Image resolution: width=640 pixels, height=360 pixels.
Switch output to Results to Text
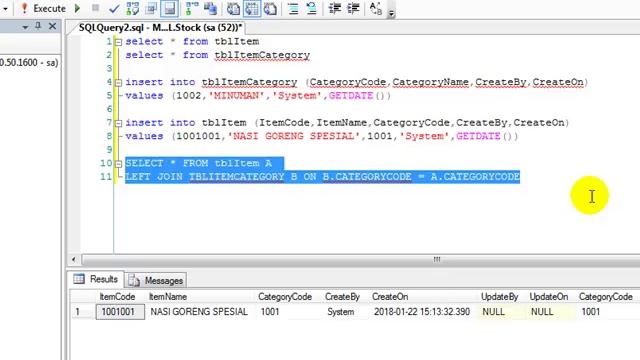click(x=233, y=8)
